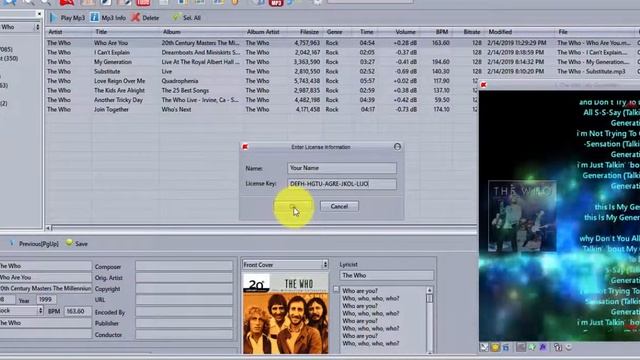Click the front cover artwork thumbnail

(x=285, y=313)
